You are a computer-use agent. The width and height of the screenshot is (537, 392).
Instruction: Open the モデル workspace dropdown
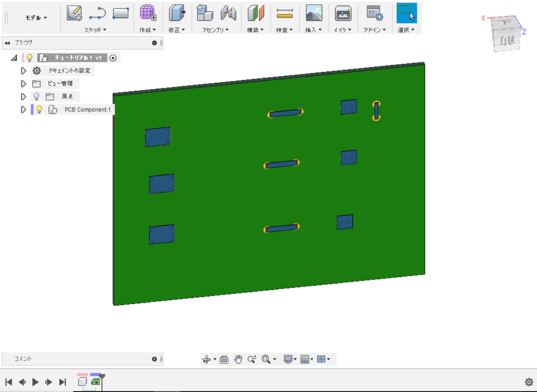[x=36, y=18]
